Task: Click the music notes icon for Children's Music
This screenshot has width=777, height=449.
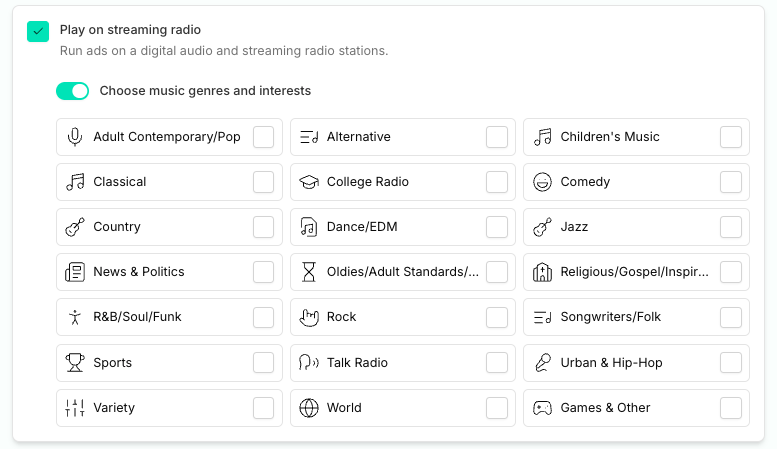Action: tap(543, 137)
